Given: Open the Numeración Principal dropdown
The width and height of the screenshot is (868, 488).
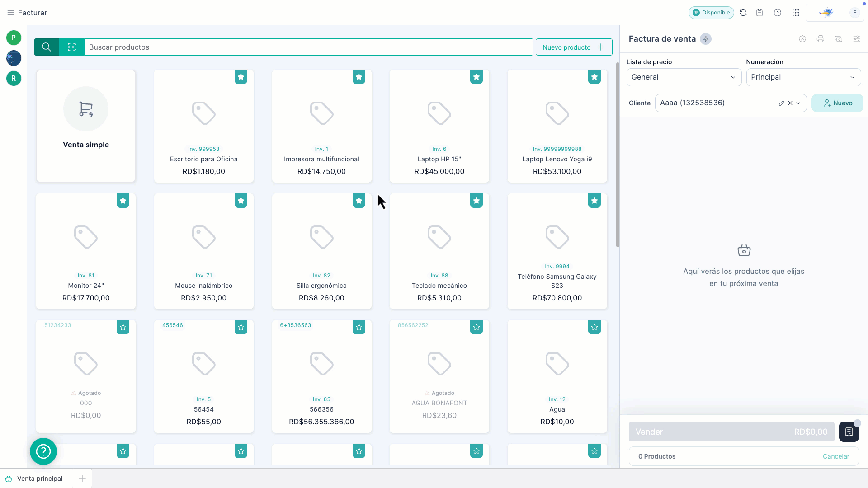Looking at the screenshot, I should tap(803, 77).
